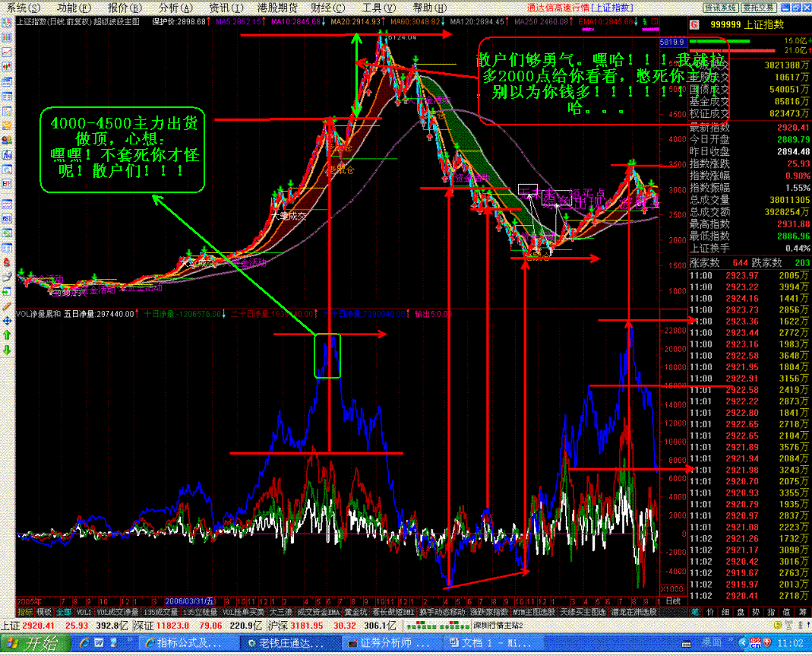This screenshot has height=656, width=812.
Task: Open the 功能(F) menu
Action: (74, 8)
